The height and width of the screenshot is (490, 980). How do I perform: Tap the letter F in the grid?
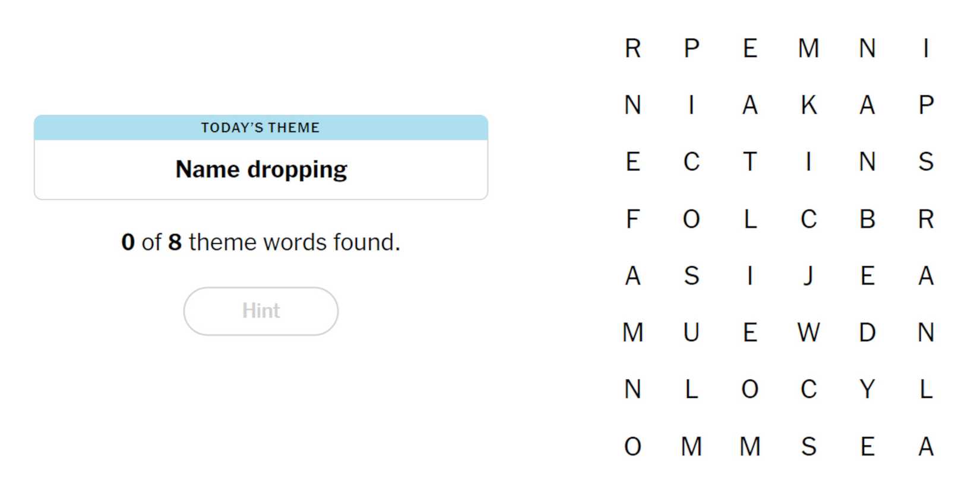[633, 219]
